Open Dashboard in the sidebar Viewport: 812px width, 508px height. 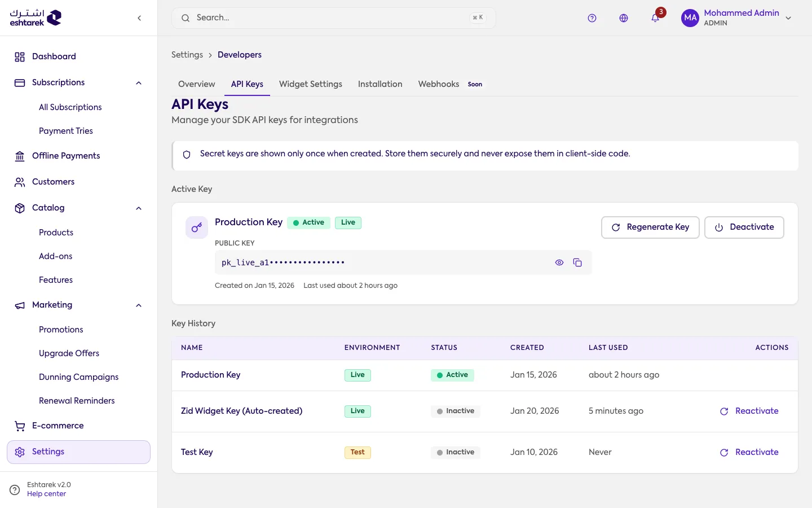point(78,56)
